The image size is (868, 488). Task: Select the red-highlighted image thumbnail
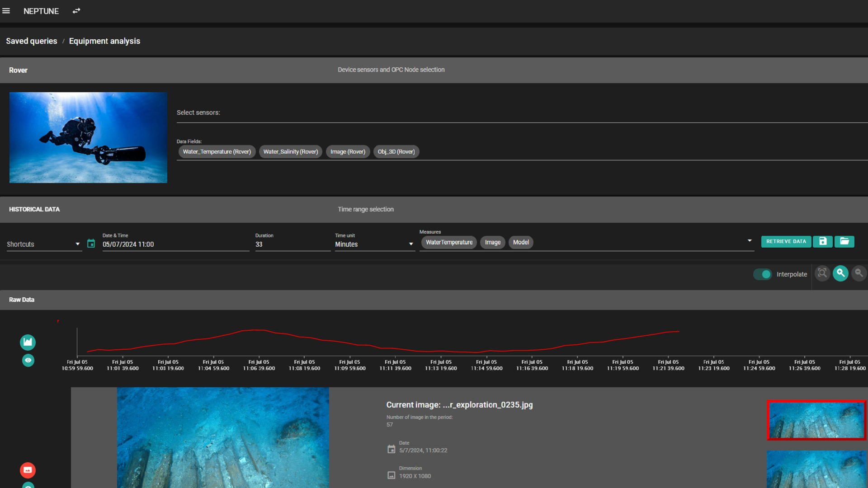816,420
